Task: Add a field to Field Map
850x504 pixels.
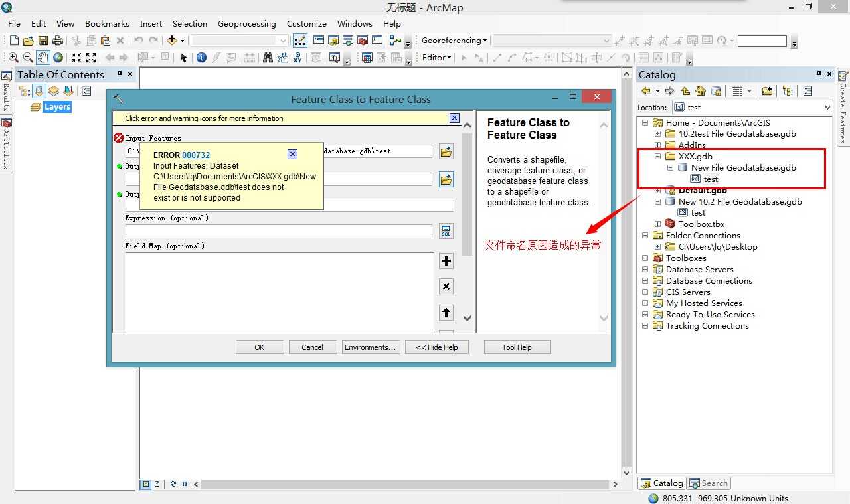Action: (446, 261)
